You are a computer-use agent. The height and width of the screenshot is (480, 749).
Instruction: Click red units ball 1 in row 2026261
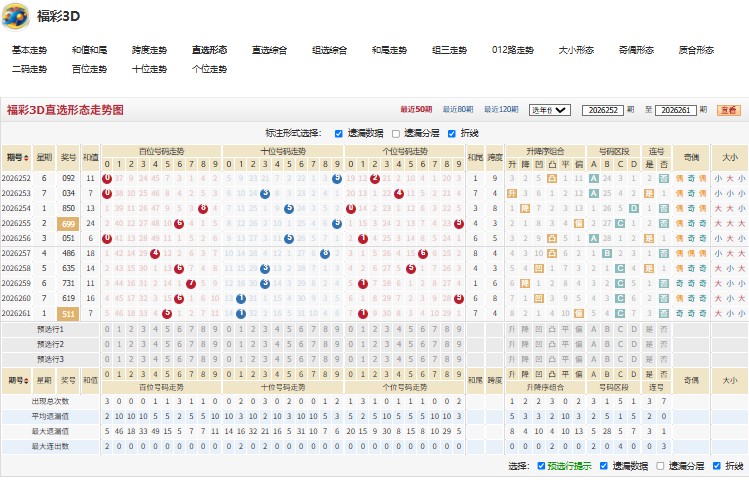tap(363, 314)
